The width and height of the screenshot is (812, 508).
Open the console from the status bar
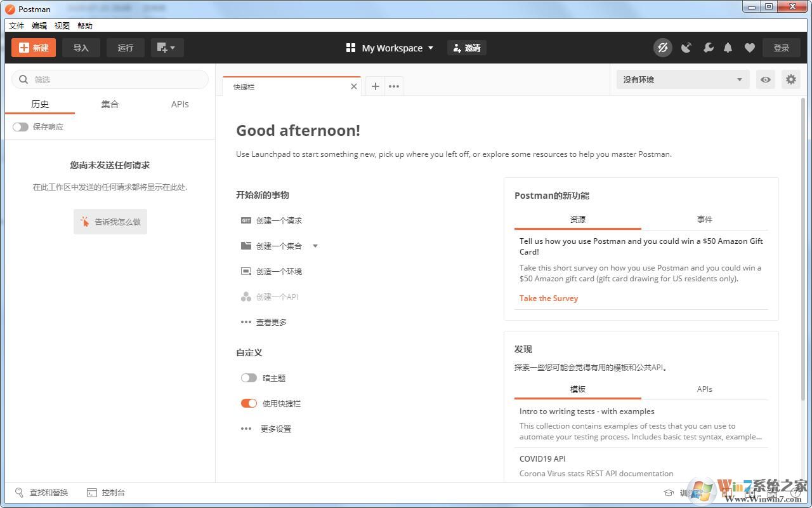pyautogui.click(x=107, y=492)
